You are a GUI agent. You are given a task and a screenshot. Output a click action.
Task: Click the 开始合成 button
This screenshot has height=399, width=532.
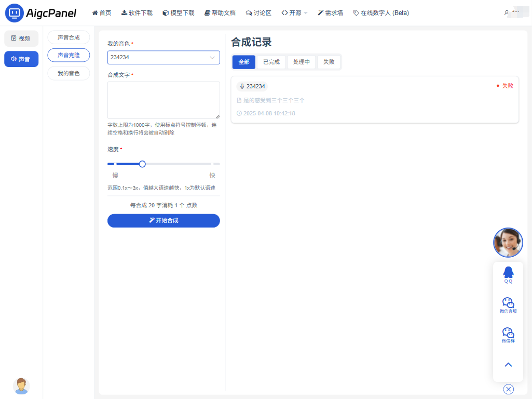point(163,221)
